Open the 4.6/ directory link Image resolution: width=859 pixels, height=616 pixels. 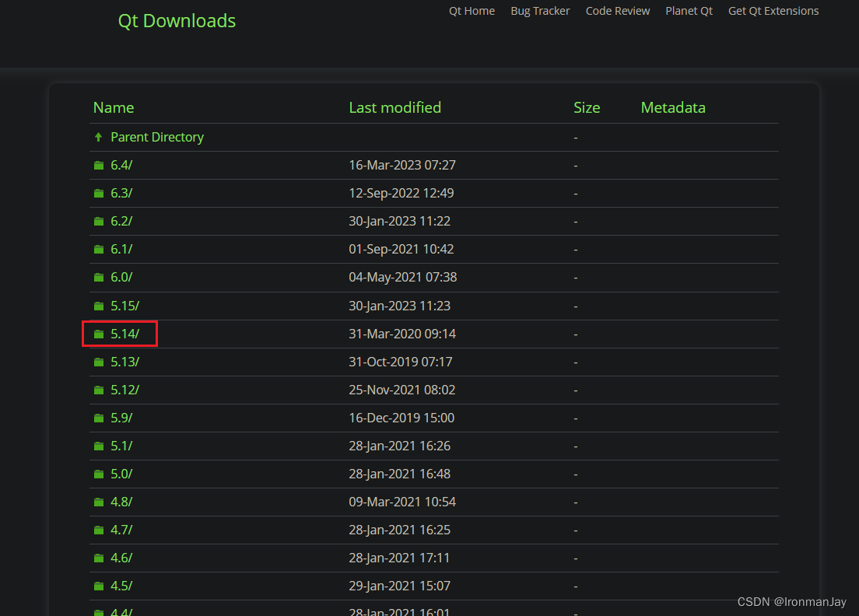(121, 558)
